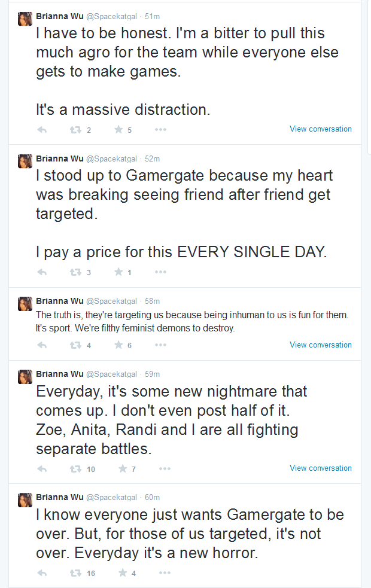Reply to the 'massive distraction' tweet
The height and width of the screenshot is (588, 371).
[x=42, y=130]
